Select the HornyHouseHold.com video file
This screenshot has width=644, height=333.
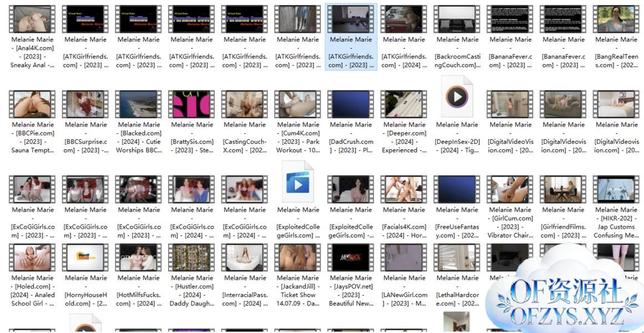click(x=85, y=258)
